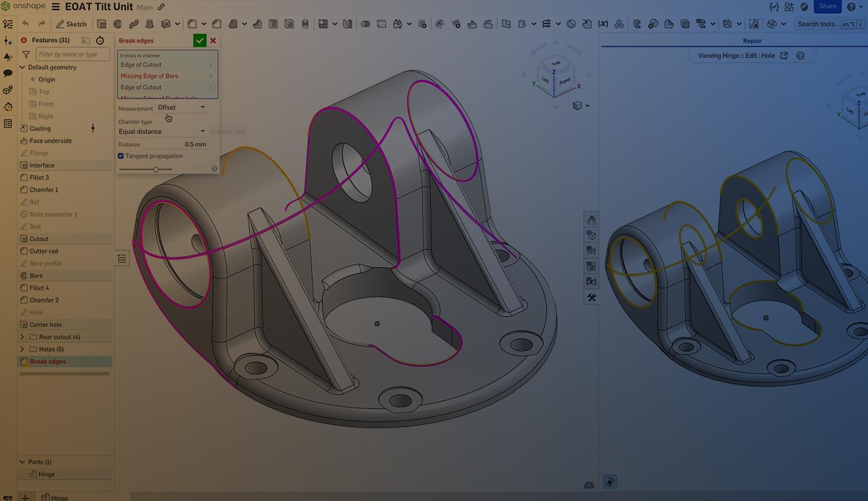Click the rollback stopwatch icon in Features
868x501 pixels.
pos(100,40)
